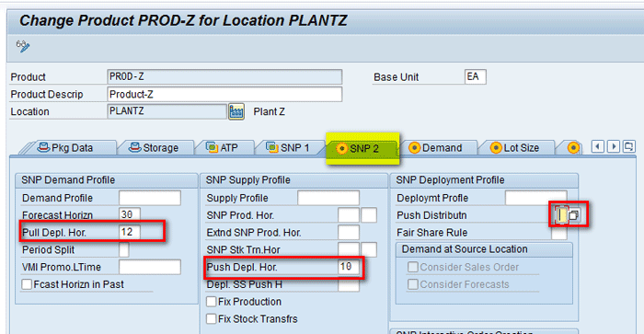Viewport: 644px width, 334px height.
Task: Enable the Fix Stock Transfrs checkbox
Action: point(211,318)
